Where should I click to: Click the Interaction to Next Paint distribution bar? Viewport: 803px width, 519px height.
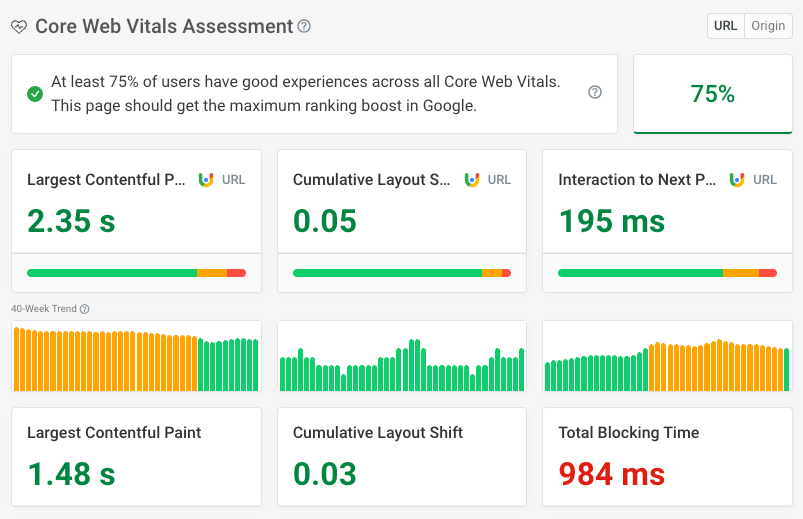667,272
